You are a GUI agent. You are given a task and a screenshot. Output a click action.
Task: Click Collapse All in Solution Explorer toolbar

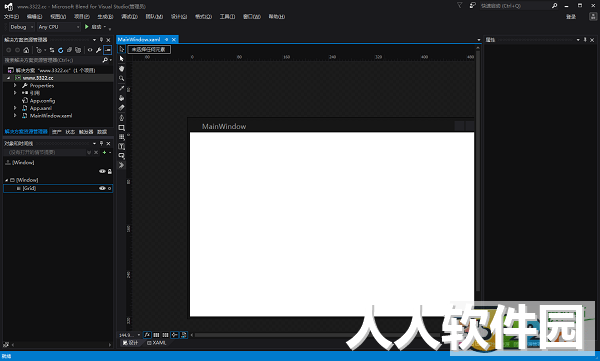click(x=69, y=50)
